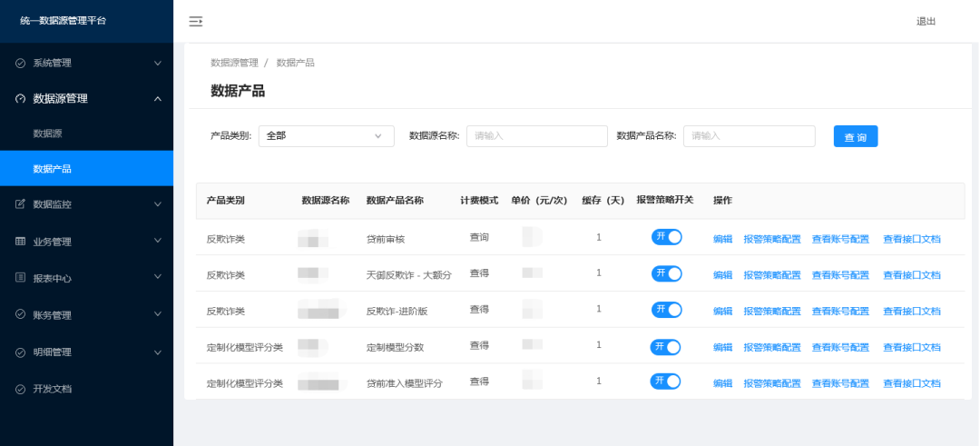Turn off alarm switch for 贷前准入模型评分
Image resolution: width=980 pixels, height=446 pixels.
(666, 382)
